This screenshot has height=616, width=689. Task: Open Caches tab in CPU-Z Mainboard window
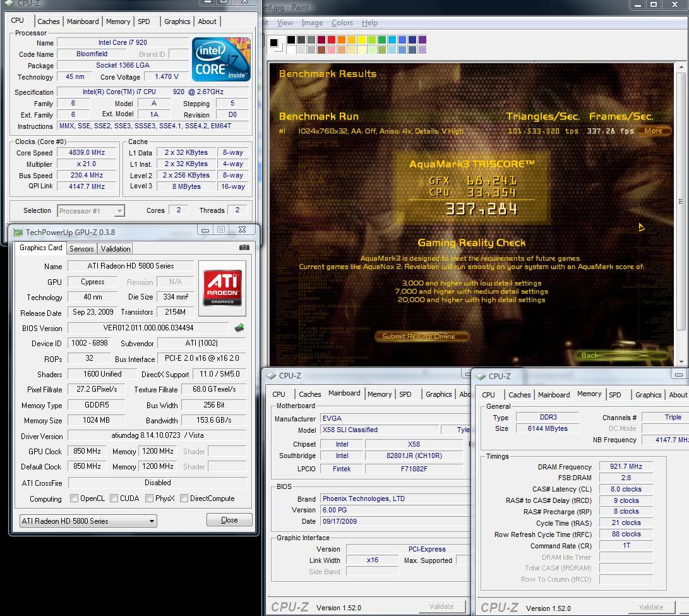[310, 394]
